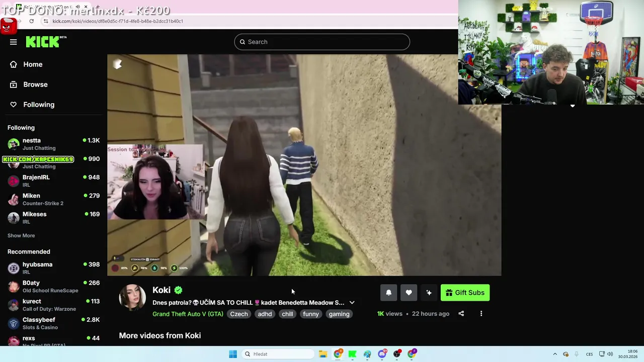Open File Explorer from taskbar
The height and width of the screenshot is (362, 644).
[x=323, y=354]
